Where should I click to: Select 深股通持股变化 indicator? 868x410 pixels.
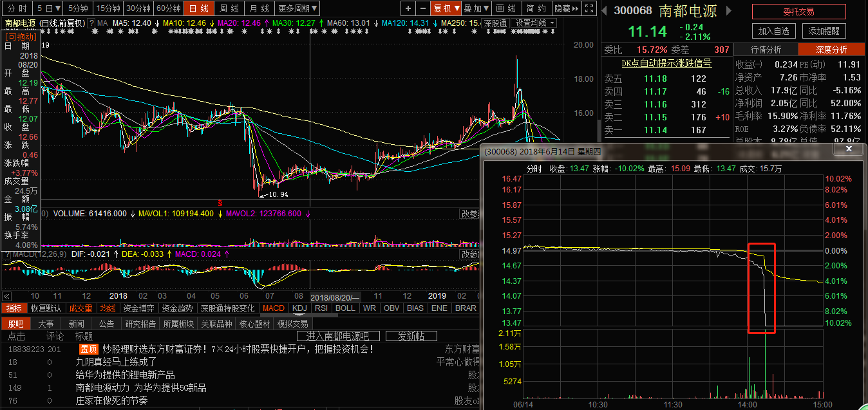coord(229,308)
